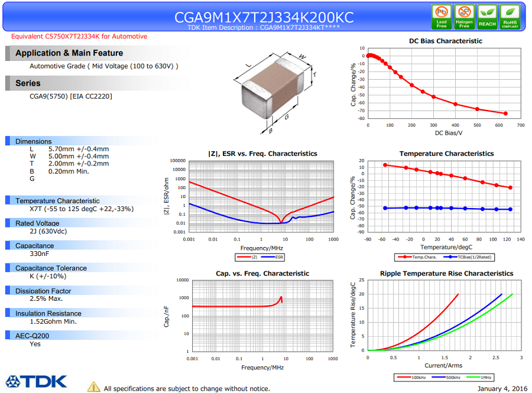Select the part number title CGA9M1X7T2J334K200KC
The height and width of the screenshot is (393, 532).
click(264, 17)
